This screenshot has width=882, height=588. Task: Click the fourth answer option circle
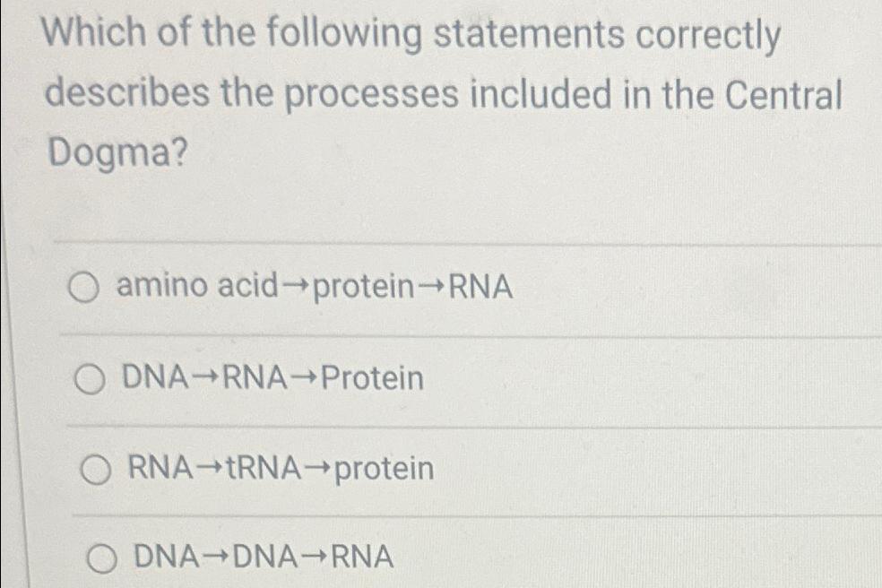(101, 558)
